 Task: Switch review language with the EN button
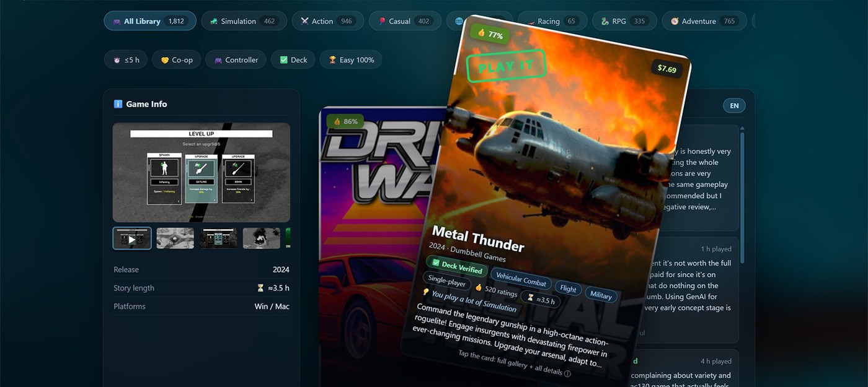tap(734, 106)
